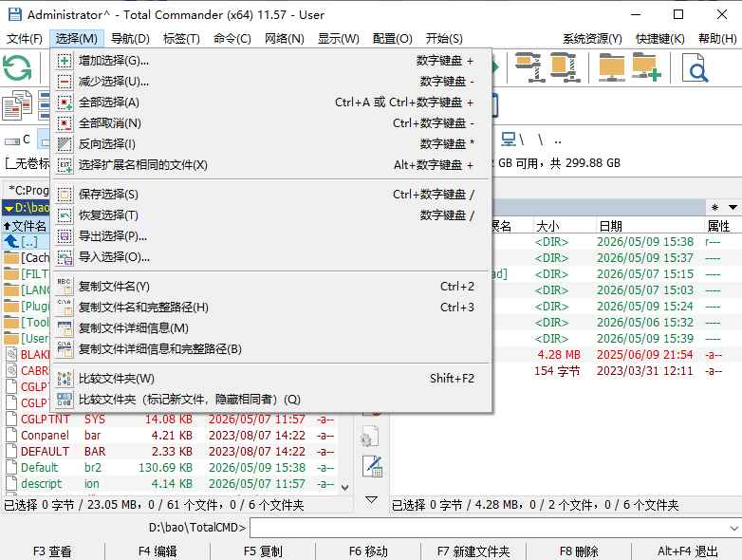Click the edit pencil icon in middle bar
The height and width of the screenshot is (560, 742).
pos(372,466)
